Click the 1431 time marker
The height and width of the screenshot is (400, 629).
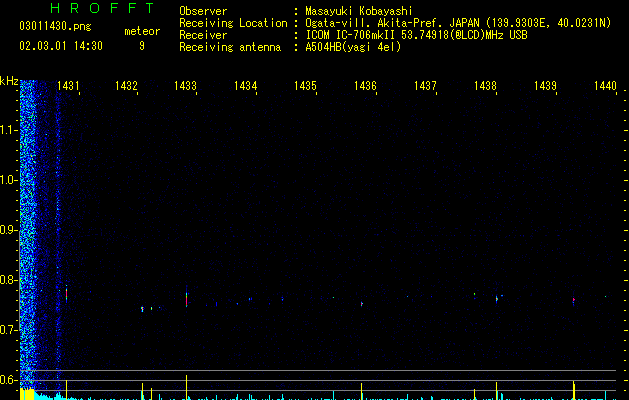pyautogui.click(x=68, y=85)
